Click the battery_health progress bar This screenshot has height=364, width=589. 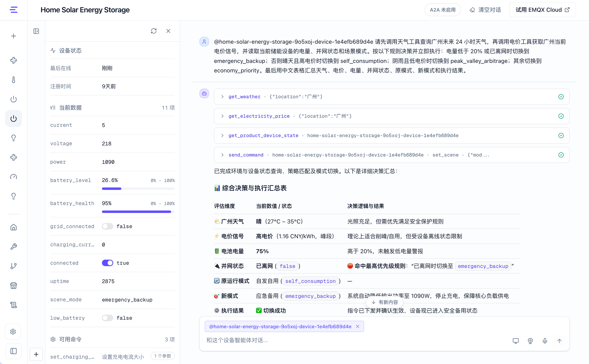coord(138,212)
